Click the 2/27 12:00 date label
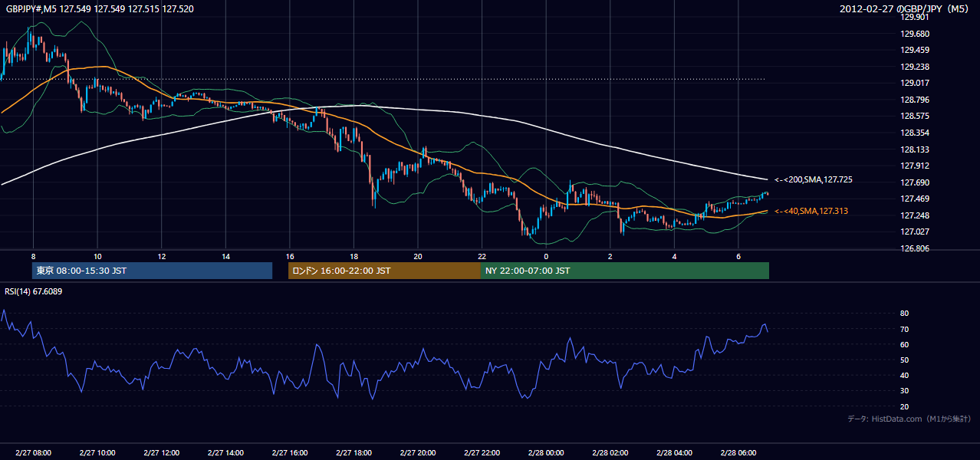Screen dimensions: 980x460 coord(162,453)
